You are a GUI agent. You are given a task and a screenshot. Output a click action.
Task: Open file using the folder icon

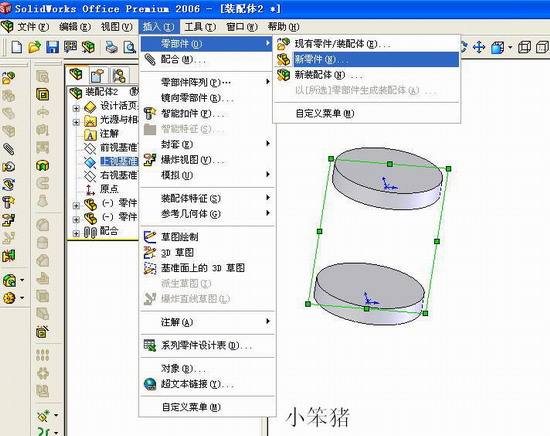[34, 47]
